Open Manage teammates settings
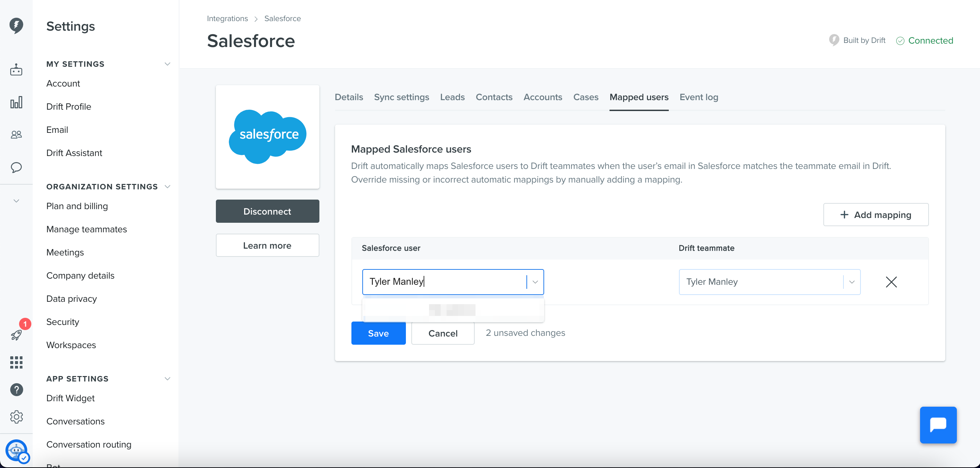Screen dimensions: 980x468 (86, 229)
